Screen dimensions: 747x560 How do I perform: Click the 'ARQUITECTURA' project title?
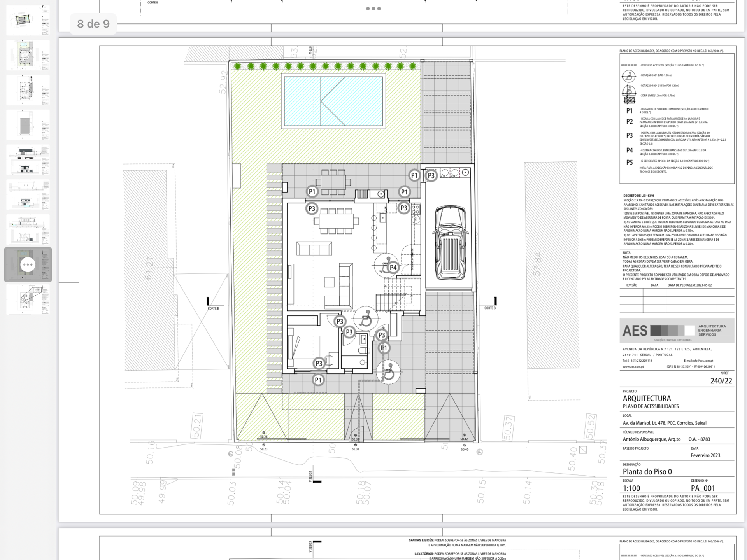pos(647,398)
